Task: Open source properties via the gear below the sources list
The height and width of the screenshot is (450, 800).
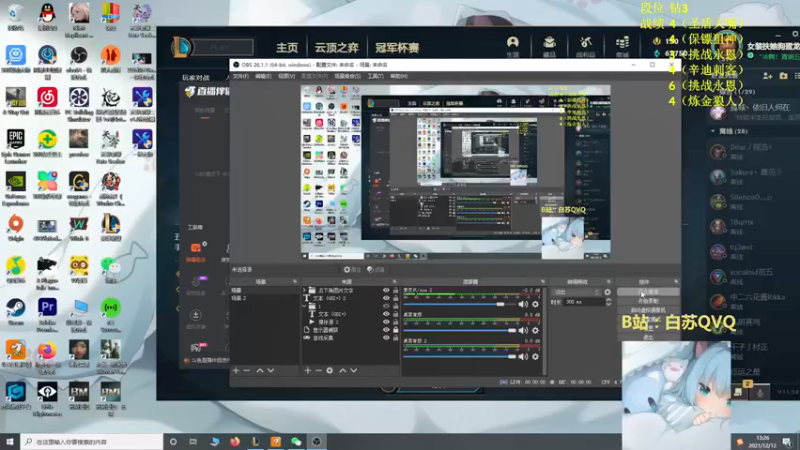Action: [330, 370]
